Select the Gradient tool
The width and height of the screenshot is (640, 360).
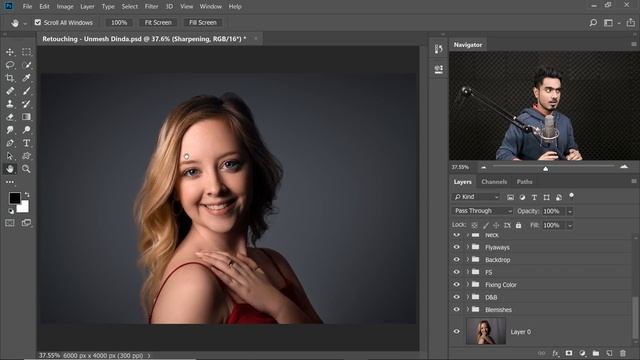click(x=27, y=117)
